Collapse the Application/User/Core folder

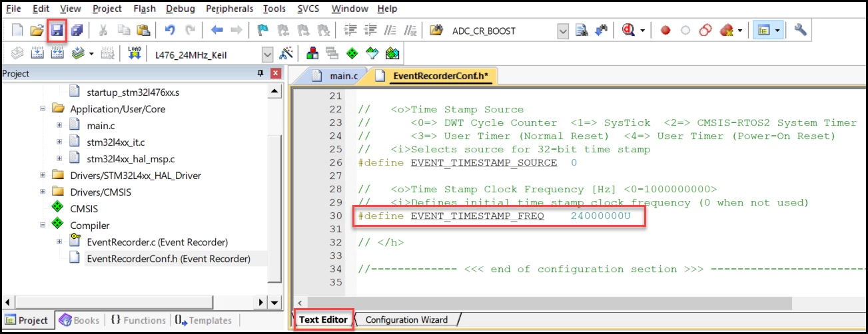43,108
